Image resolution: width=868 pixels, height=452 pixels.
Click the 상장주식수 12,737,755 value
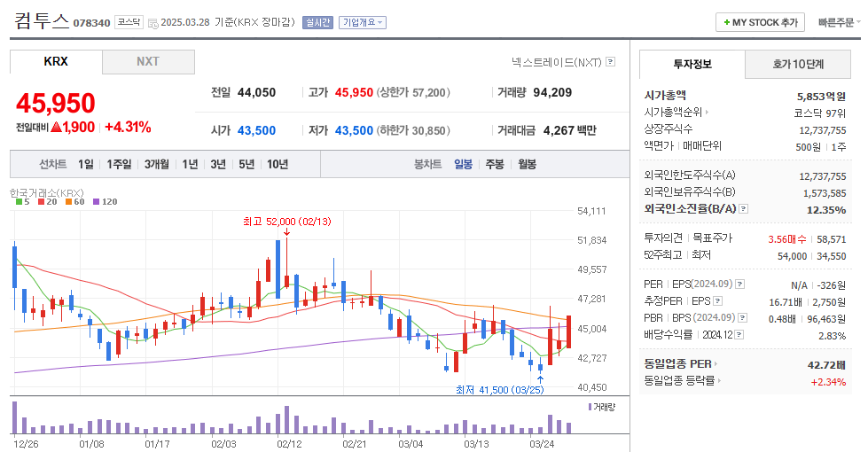click(823, 130)
